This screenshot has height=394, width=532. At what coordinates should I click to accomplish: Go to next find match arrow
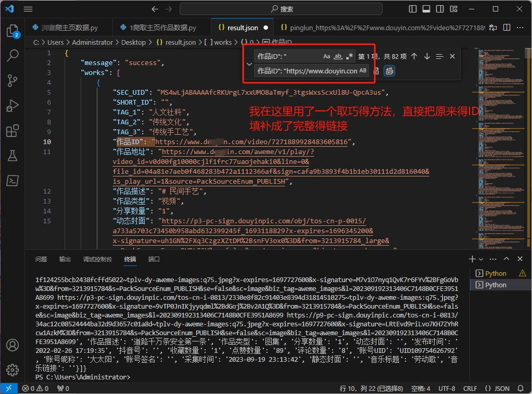(x=427, y=56)
